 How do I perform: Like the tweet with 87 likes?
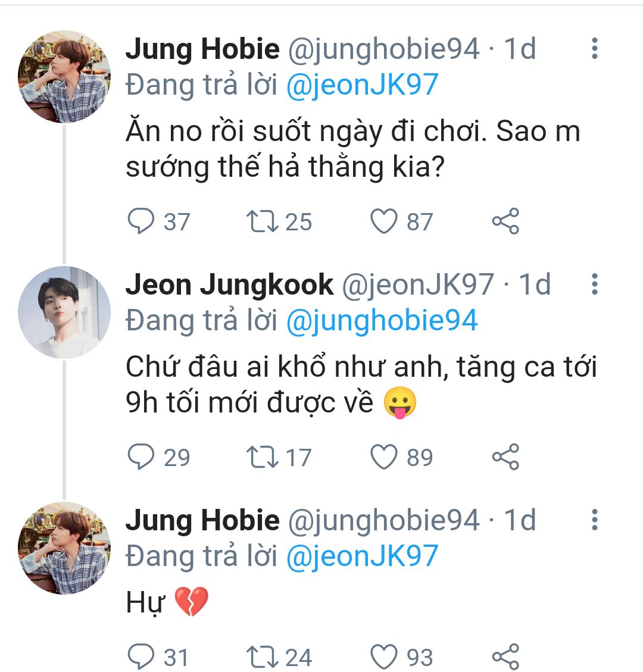384,221
